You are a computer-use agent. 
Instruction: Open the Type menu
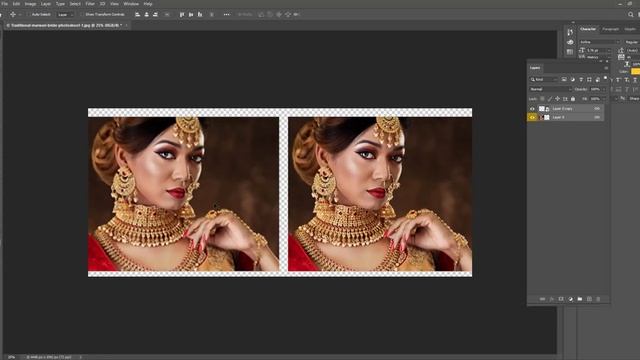pos(60,4)
